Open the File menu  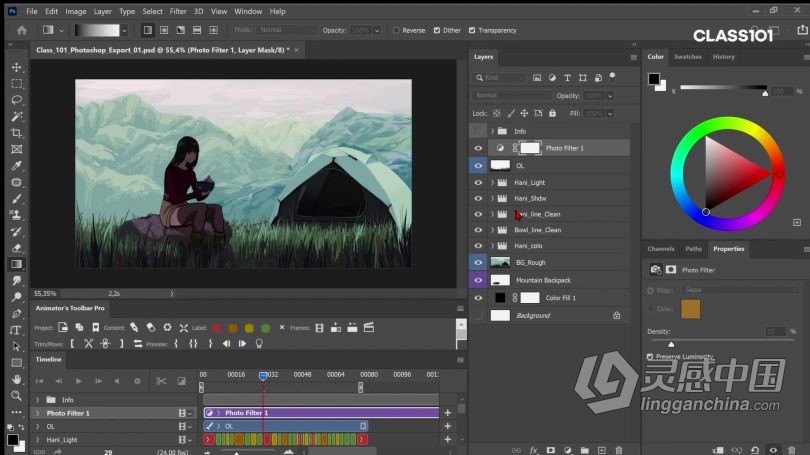pos(32,11)
